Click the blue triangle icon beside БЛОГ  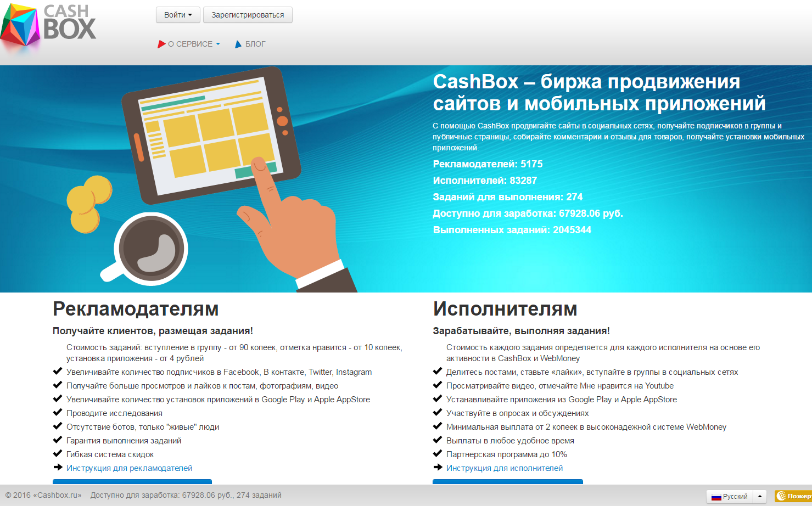pyautogui.click(x=238, y=44)
